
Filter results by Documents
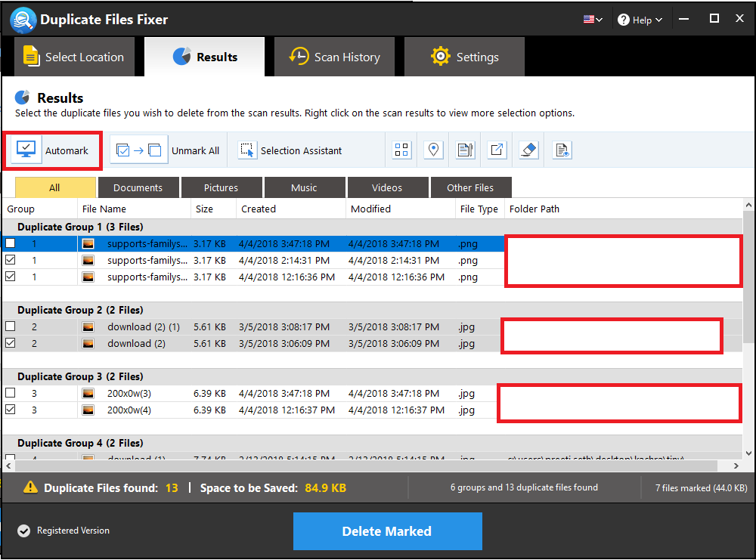click(x=138, y=187)
